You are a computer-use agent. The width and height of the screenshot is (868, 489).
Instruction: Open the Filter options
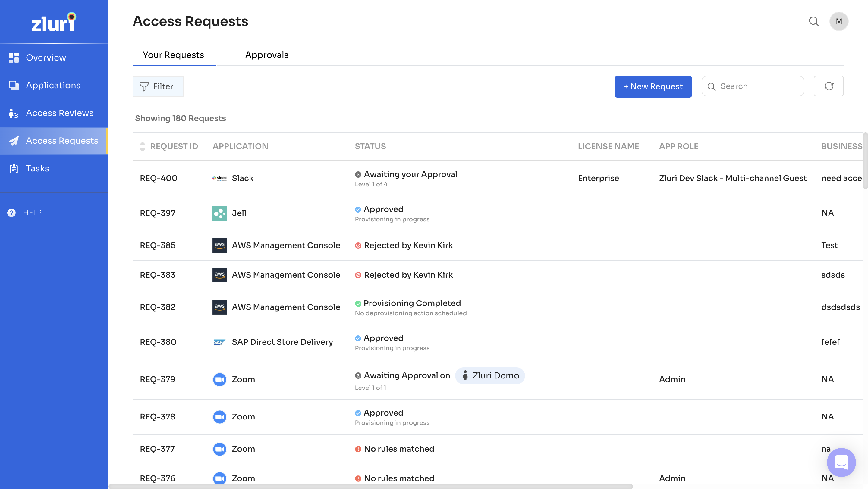coord(158,86)
